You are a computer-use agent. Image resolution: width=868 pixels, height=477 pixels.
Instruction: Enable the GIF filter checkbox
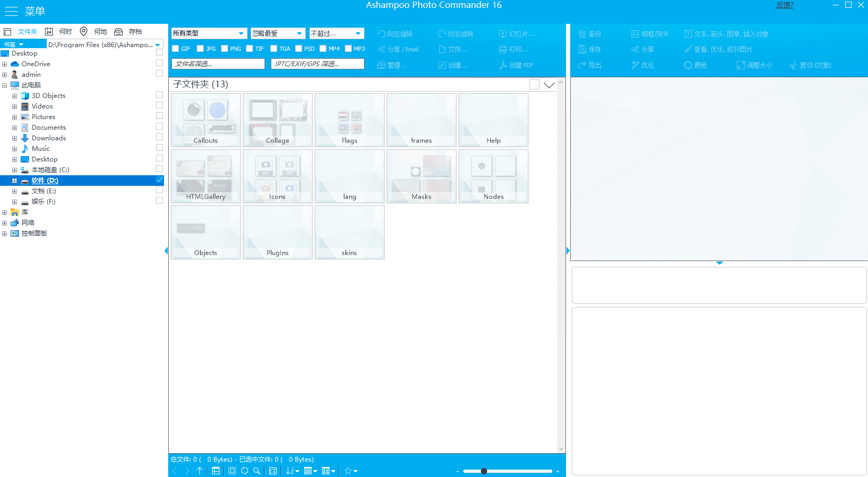176,49
